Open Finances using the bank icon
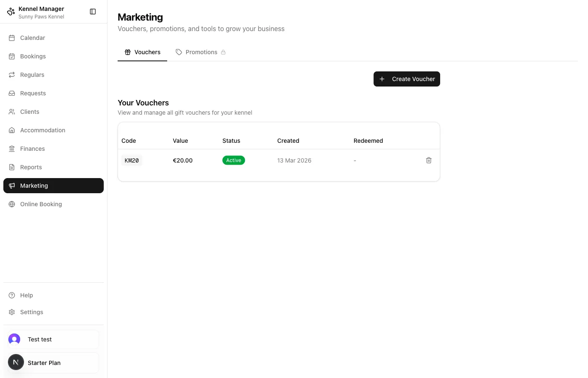This screenshot has height=378, width=588. [x=11, y=148]
